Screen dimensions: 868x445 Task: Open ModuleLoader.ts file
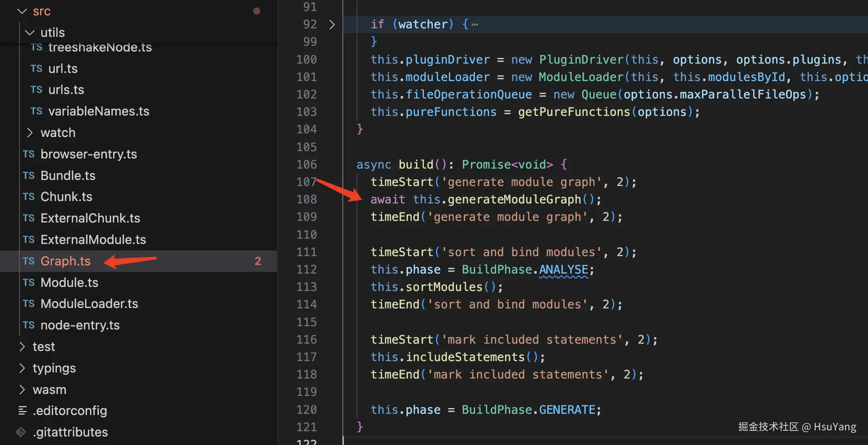(89, 304)
